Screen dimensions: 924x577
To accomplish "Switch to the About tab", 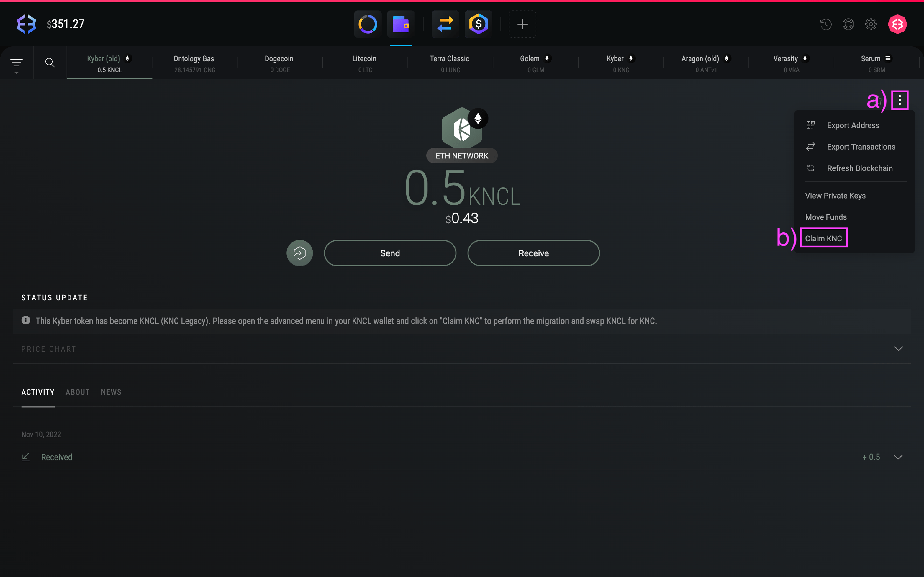I will (x=78, y=392).
